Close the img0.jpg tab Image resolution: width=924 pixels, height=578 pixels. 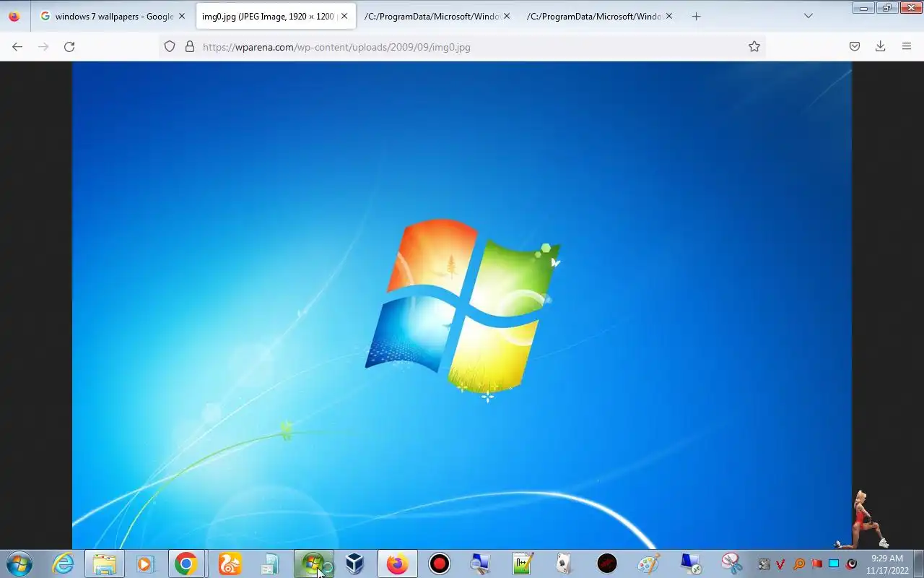click(344, 16)
